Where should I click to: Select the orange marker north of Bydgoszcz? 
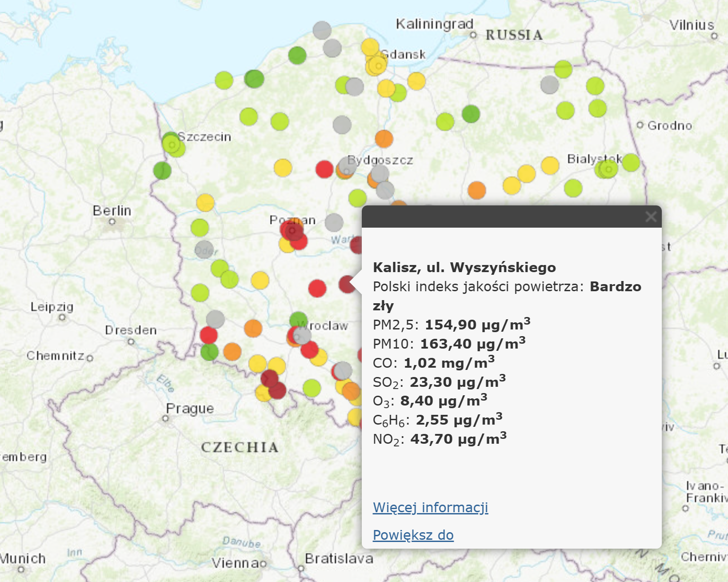click(384, 139)
